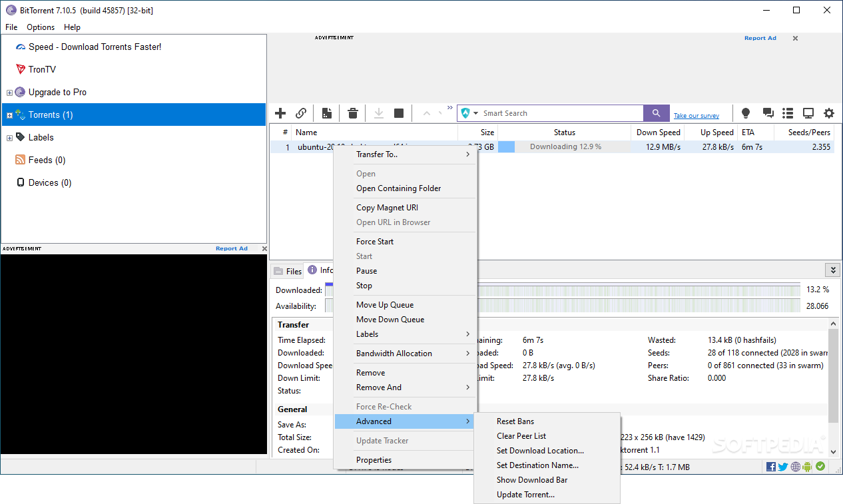Choose Force Start in context menu
This screenshot has width=843, height=504.
tap(406, 242)
